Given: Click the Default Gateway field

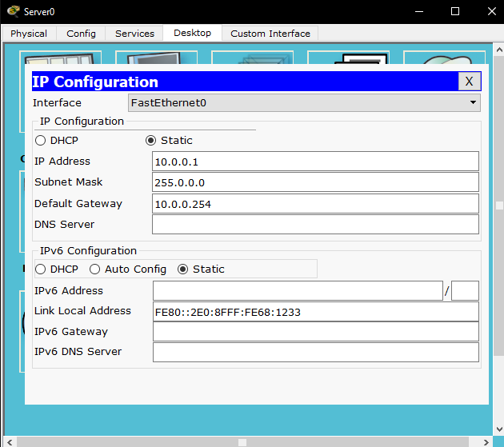Looking at the screenshot, I should (x=315, y=204).
